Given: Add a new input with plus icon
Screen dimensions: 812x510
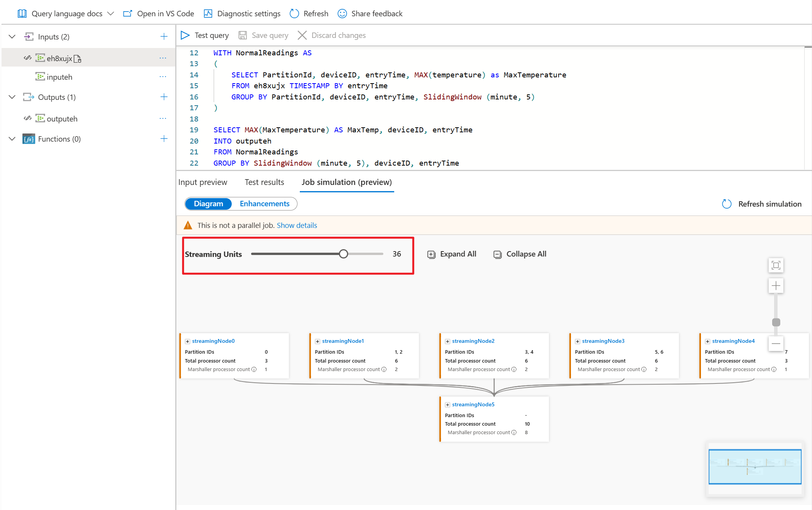Looking at the screenshot, I should click(164, 37).
